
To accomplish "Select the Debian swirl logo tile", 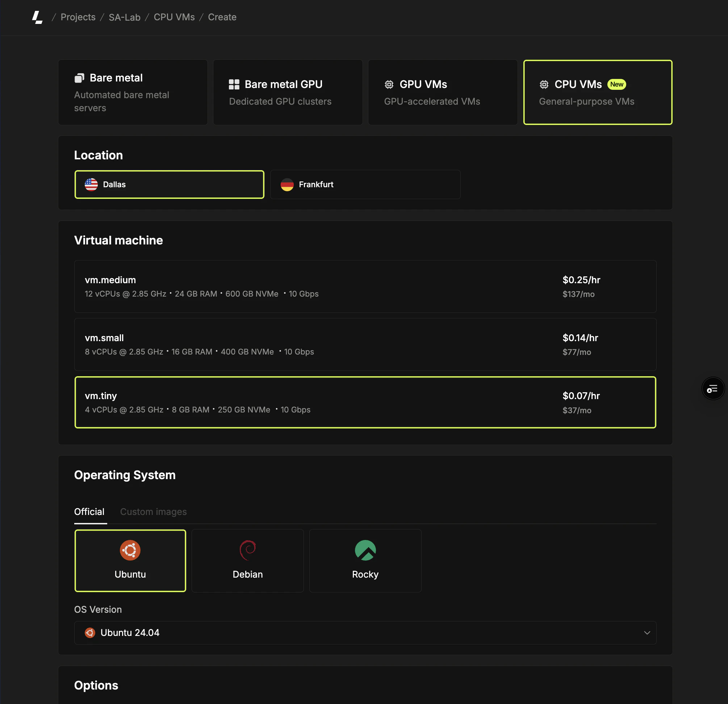I will coord(247,550).
